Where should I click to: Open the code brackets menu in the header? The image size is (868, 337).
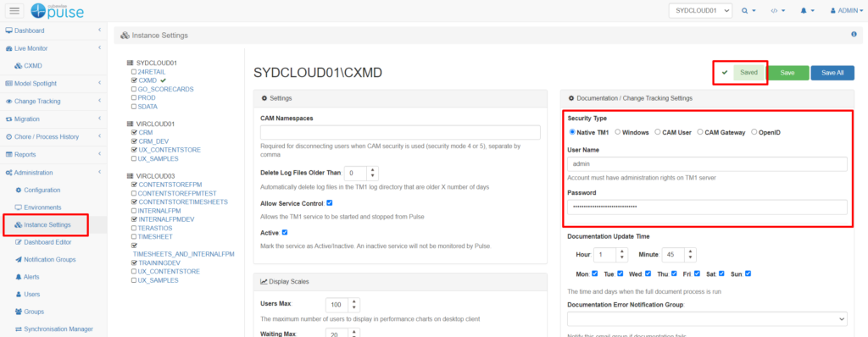click(778, 10)
